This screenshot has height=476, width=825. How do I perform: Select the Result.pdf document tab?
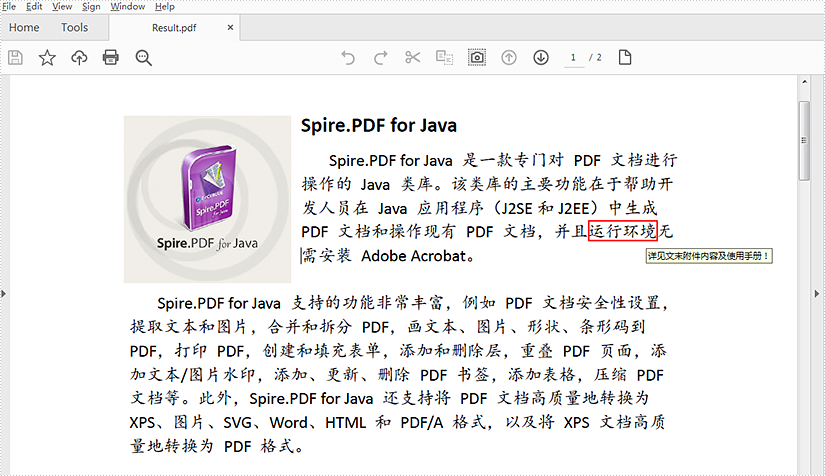(174, 28)
